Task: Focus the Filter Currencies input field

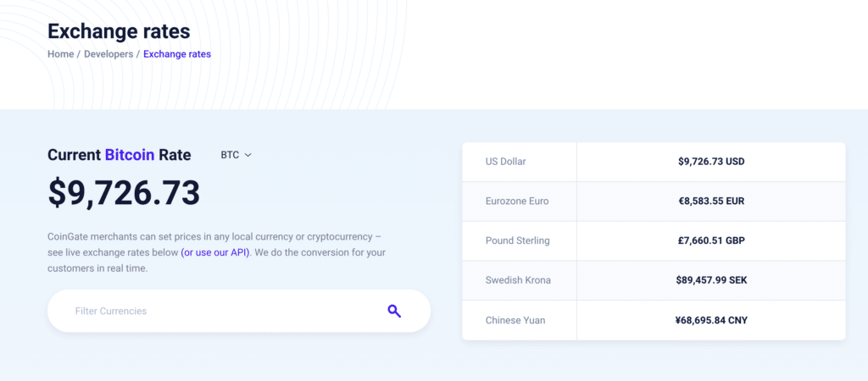Action: coord(238,311)
